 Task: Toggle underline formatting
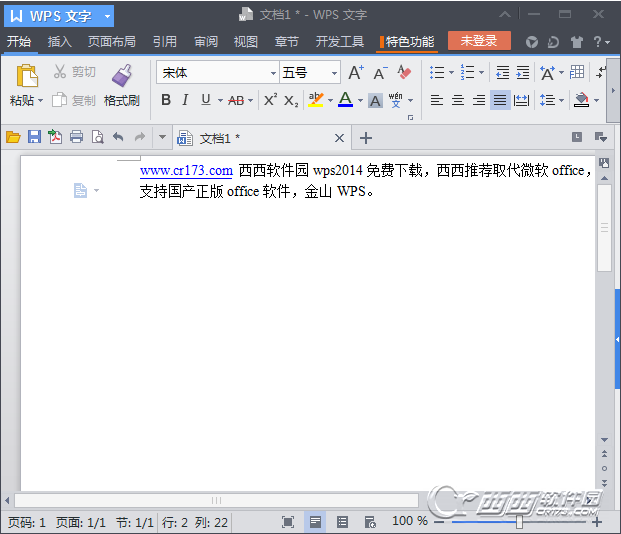[206, 100]
